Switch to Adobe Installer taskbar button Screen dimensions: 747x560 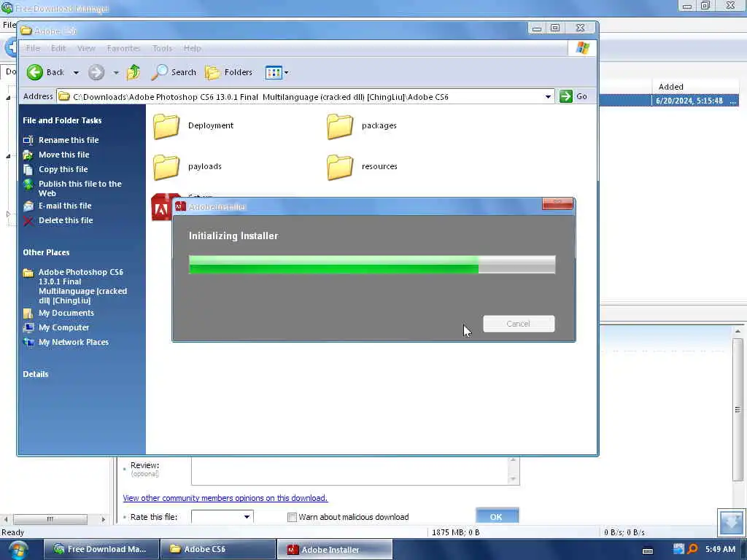334,549
